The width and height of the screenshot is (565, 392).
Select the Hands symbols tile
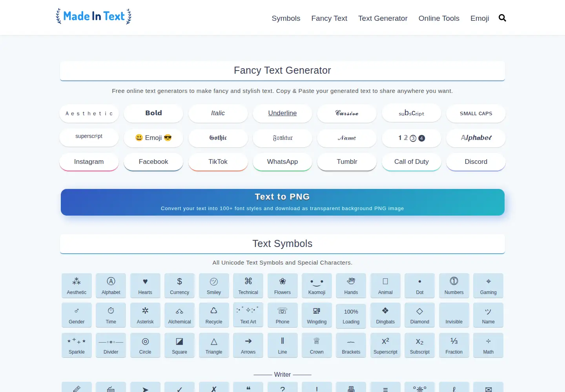pyautogui.click(x=351, y=286)
